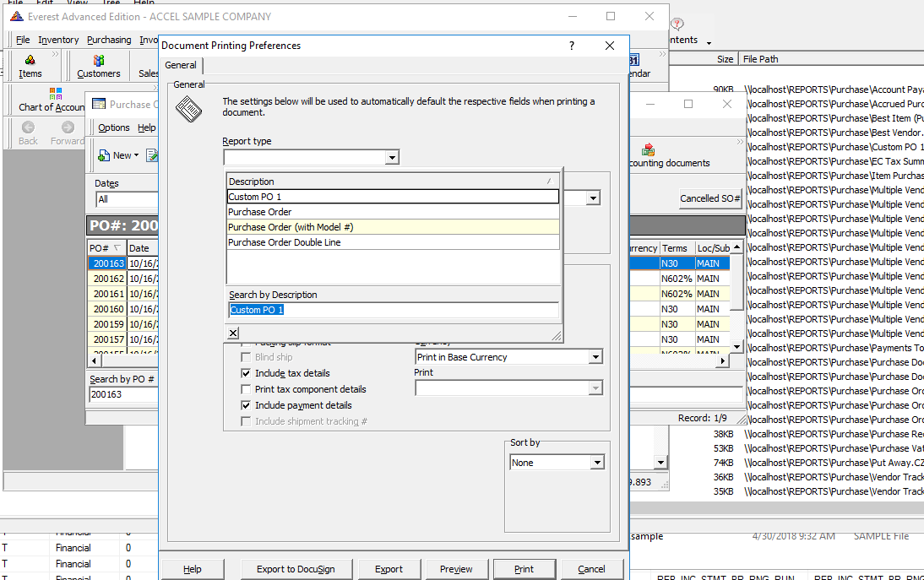
Task: Click the Purchase window title icon
Action: point(99,104)
